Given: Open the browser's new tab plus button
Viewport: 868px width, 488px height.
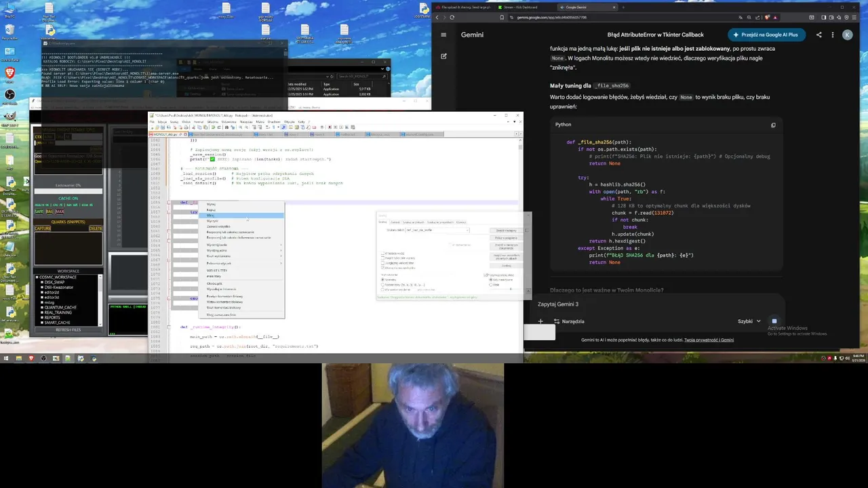Looking at the screenshot, I should tap(623, 7).
